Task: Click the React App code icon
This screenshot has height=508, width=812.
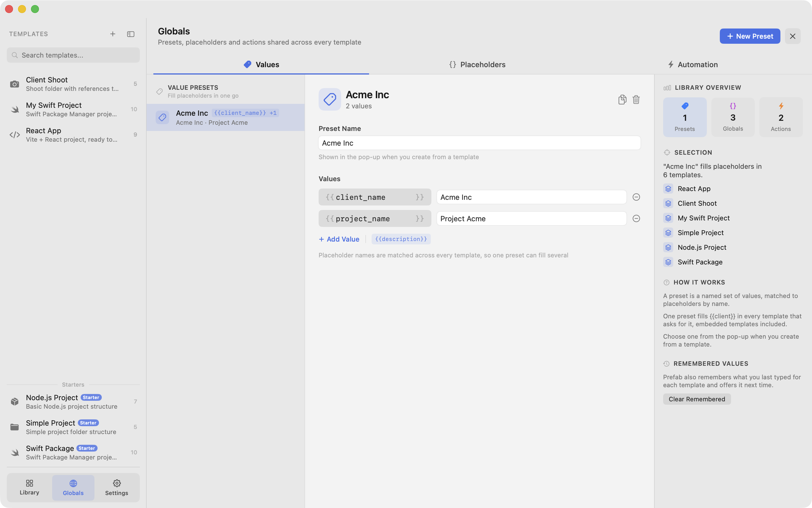Action: click(14, 135)
